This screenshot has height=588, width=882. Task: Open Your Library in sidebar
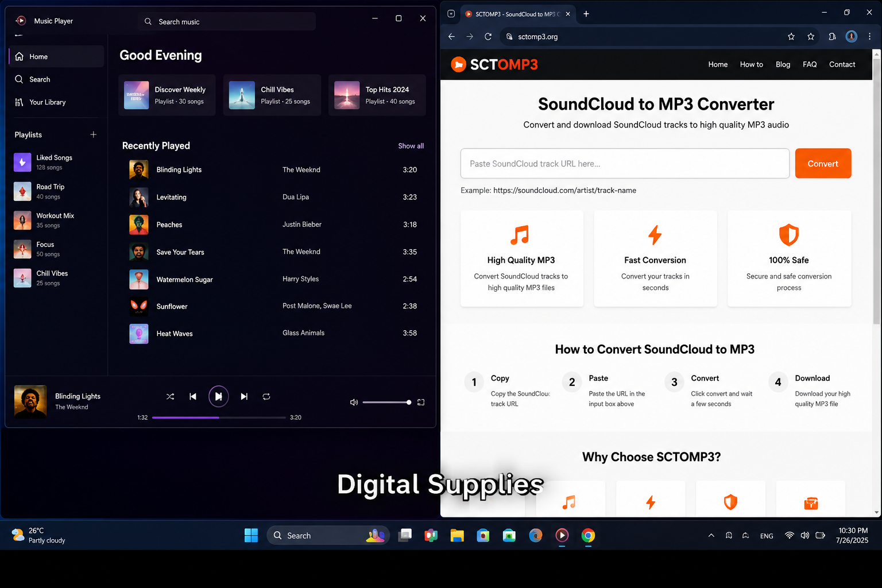click(56, 102)
